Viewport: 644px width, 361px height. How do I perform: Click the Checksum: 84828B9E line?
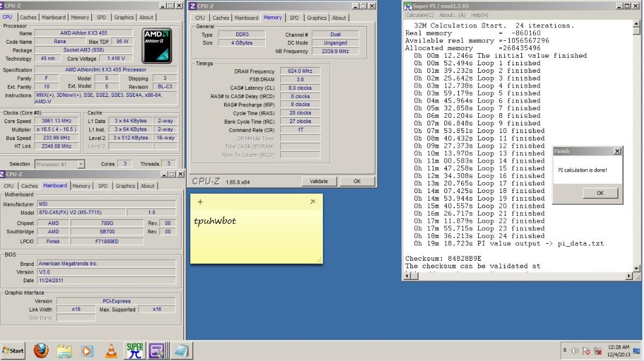point(443,258)
